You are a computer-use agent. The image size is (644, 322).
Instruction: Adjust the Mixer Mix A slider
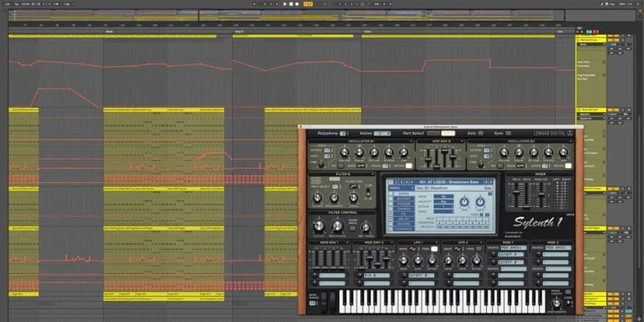(515, 193)
